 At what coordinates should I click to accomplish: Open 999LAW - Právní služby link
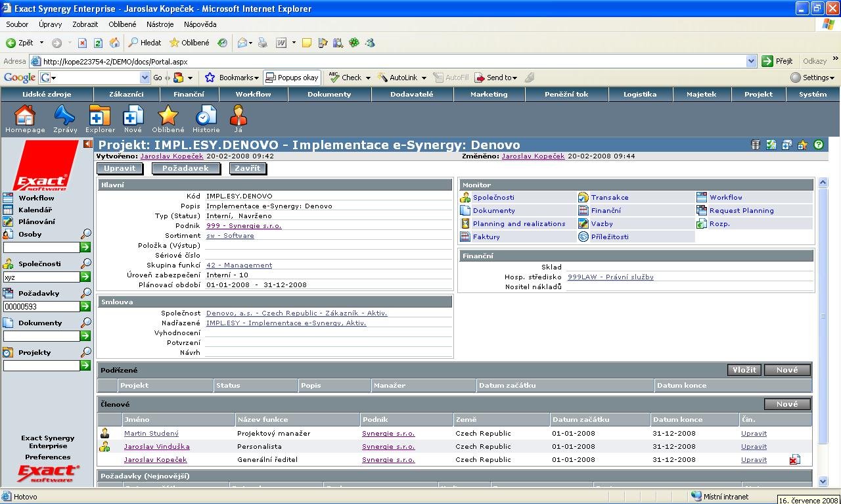tap(610, 277)
